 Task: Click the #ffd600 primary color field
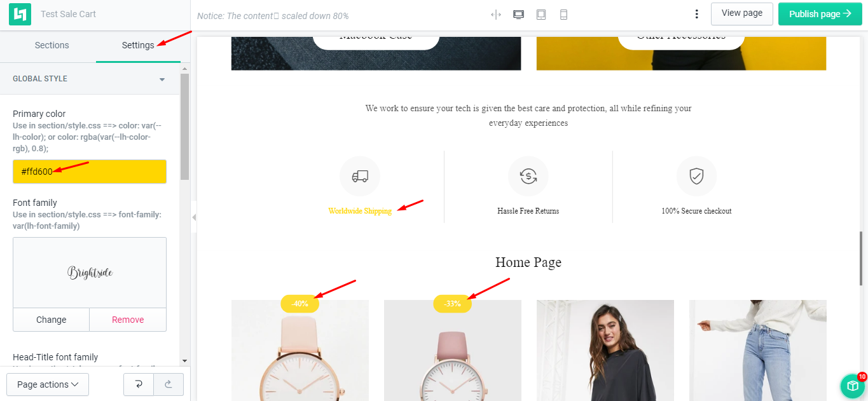pos(90,172)
